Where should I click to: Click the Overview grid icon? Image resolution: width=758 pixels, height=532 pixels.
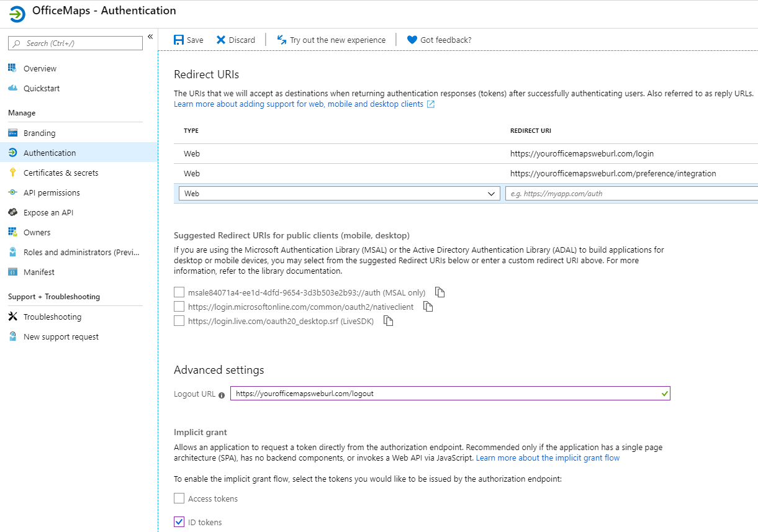tap(12, 68)
